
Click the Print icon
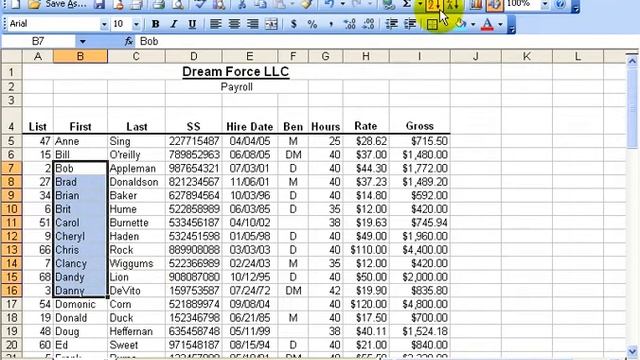[158, 4]
